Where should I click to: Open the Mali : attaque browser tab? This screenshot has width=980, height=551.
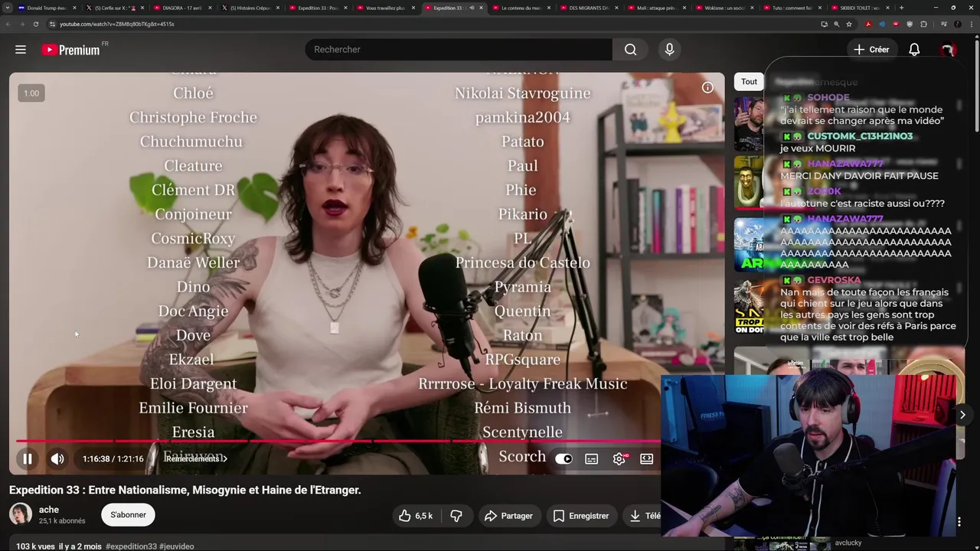coord(655,8)
